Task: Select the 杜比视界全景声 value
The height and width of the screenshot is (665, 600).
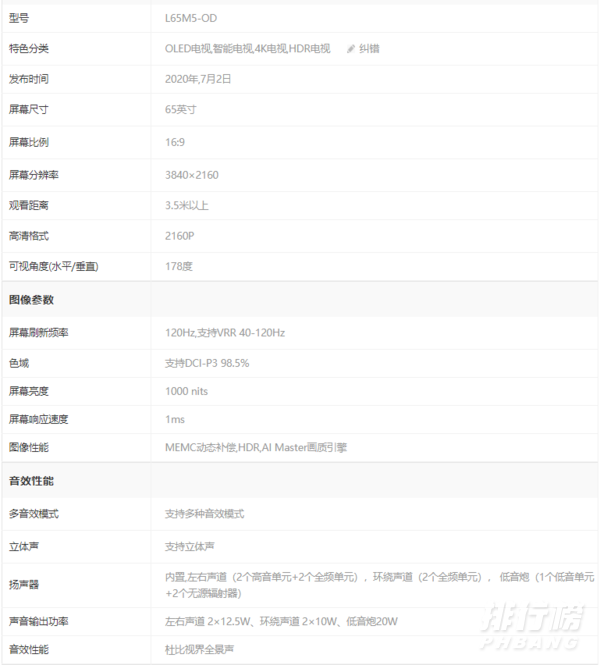Action: [x=199, y=649]
